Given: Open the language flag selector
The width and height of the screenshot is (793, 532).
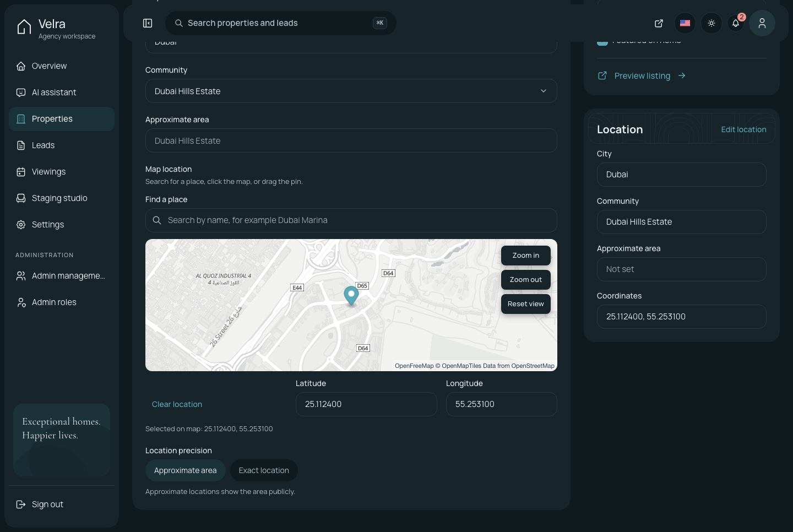Looking at the screenshot, I should [685, 23].
